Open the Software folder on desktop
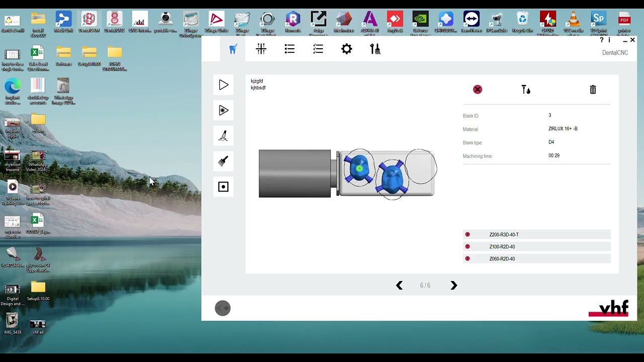Viewport: 644px width, 362px height. tap(63, 56)
